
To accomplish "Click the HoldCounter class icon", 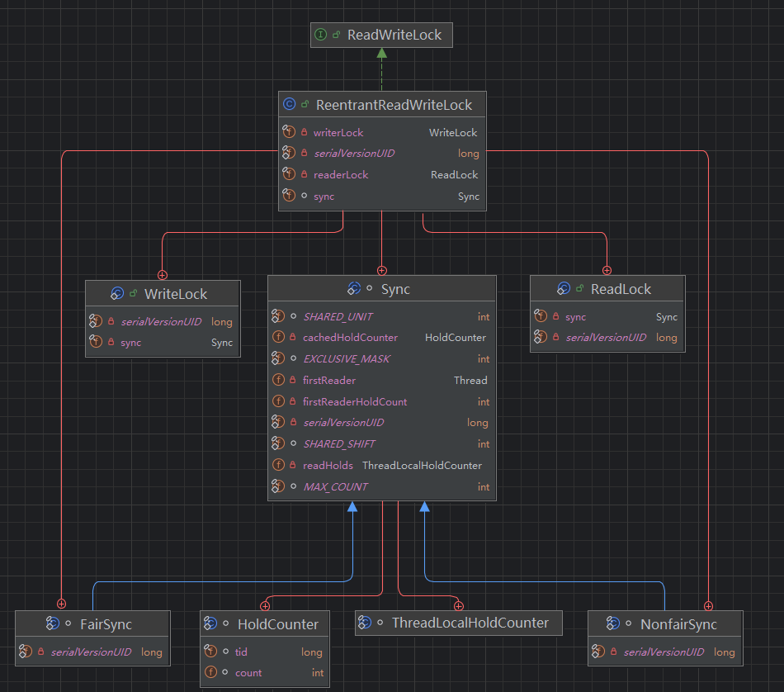I will [210, 624].
